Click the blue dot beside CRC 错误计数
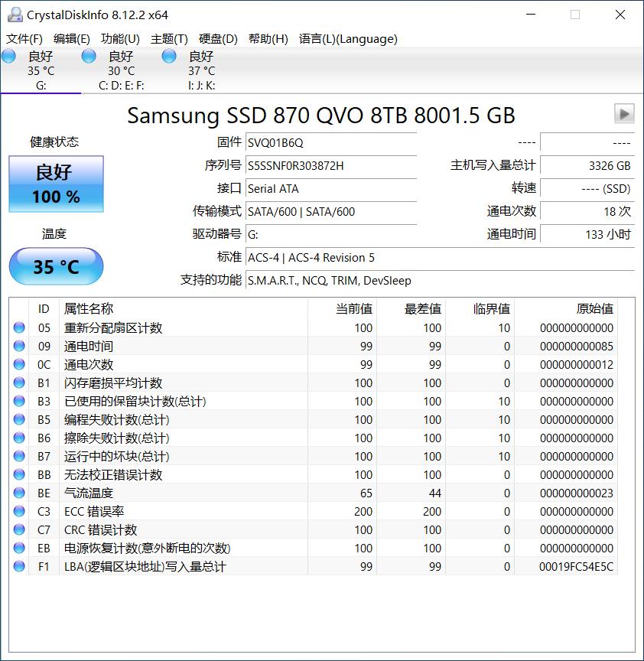Viewport: 644px width, 661px height. 19,529
